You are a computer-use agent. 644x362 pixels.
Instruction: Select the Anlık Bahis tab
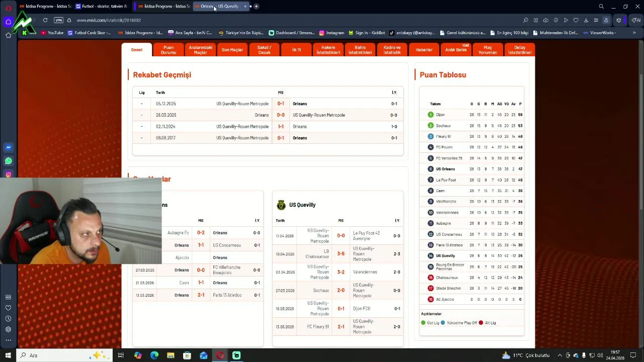coord(456,50)
